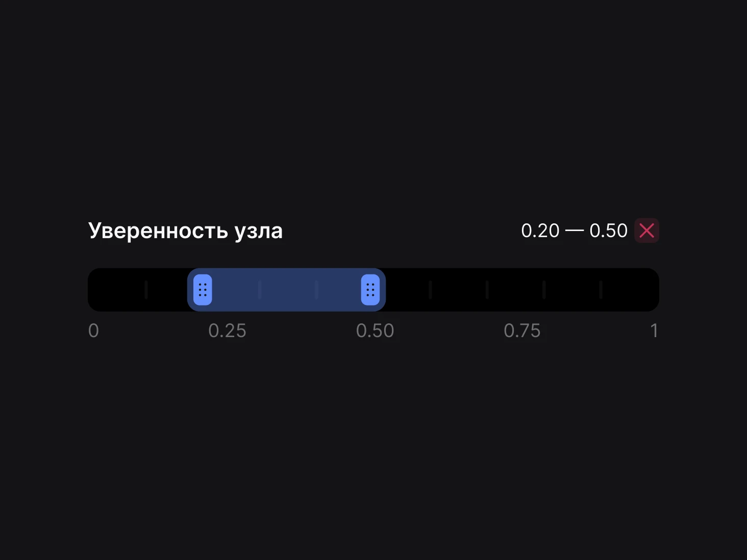This screenshot has height=560, width=747.
Task: Click the 0.8 tick mark on the track
Action: [x=544, y=290]
